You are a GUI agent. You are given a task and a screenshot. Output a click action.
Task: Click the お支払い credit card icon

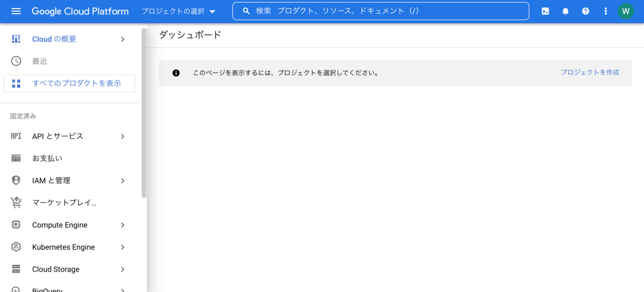point(16,158)
